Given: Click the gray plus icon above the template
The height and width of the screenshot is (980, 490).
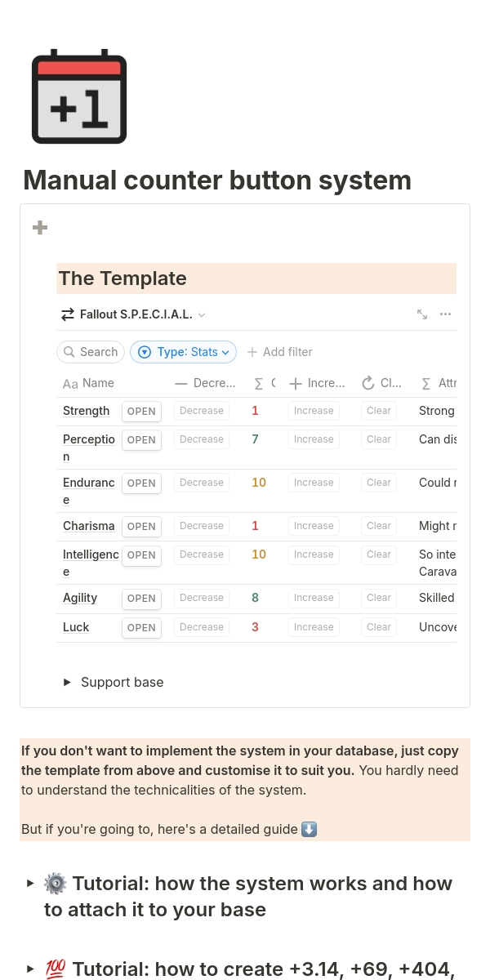Looking at the screenshot, I should [40, 228].
